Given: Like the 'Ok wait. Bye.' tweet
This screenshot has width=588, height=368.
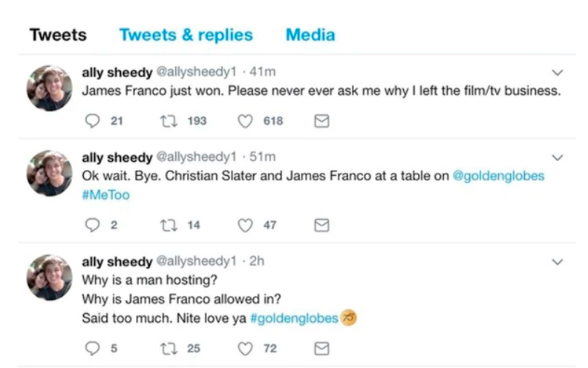Looking at the screenshot, I should point(246,226).
